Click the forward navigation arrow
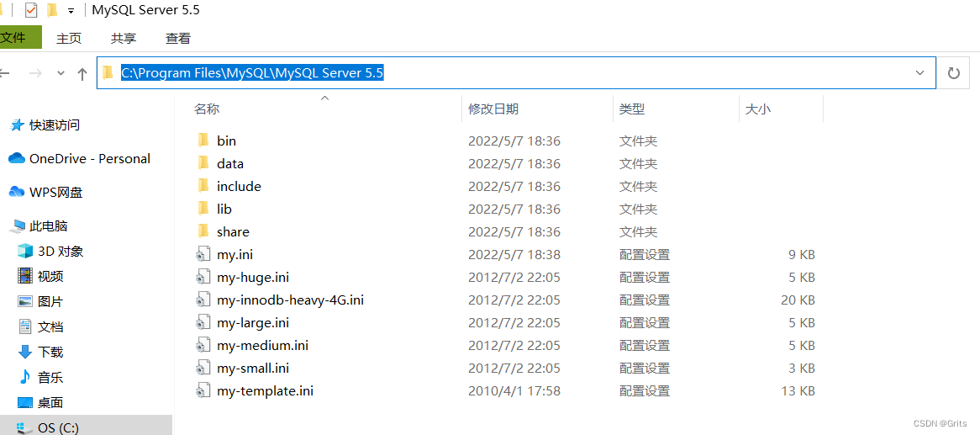This screenshot has height=435, width=980. (35, 74)
